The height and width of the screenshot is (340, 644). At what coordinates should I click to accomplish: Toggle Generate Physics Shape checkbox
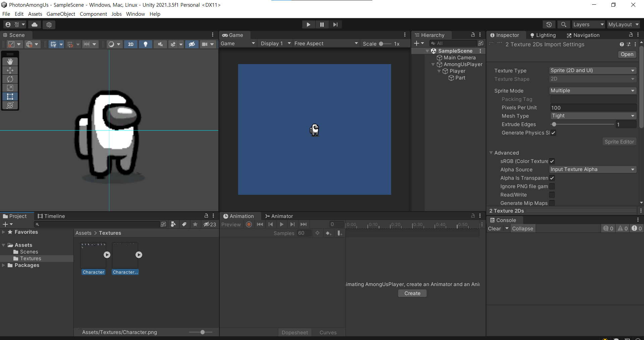tap(553, 133)
